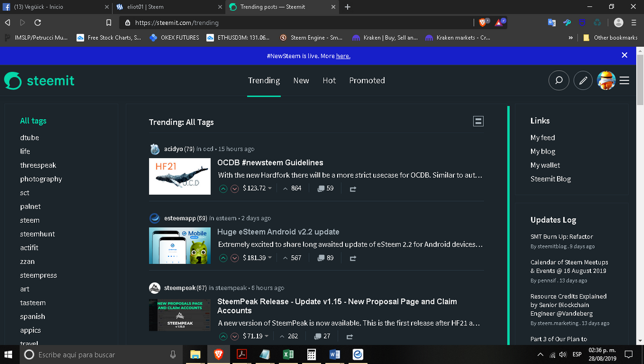
Task: Open Word from the taskbar
Action: 334,354
